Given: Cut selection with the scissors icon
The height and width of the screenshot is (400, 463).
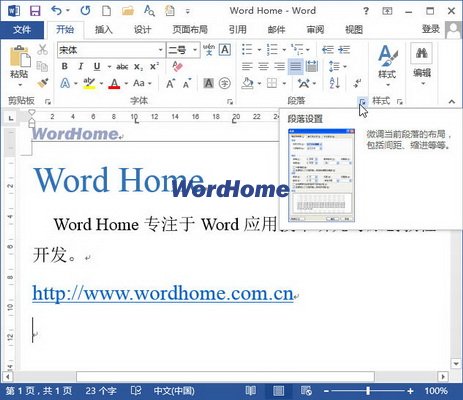Looking at the screenshot, I should (42, 50).
